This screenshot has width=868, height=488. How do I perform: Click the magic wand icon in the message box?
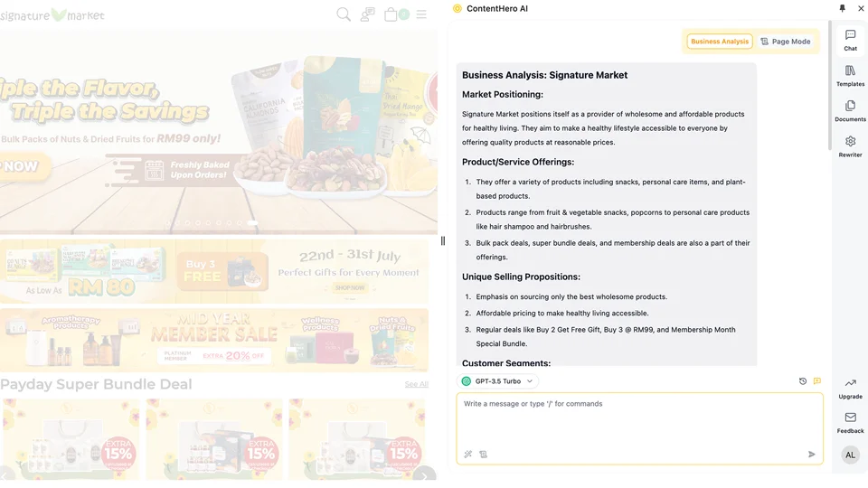pos(467,455)
